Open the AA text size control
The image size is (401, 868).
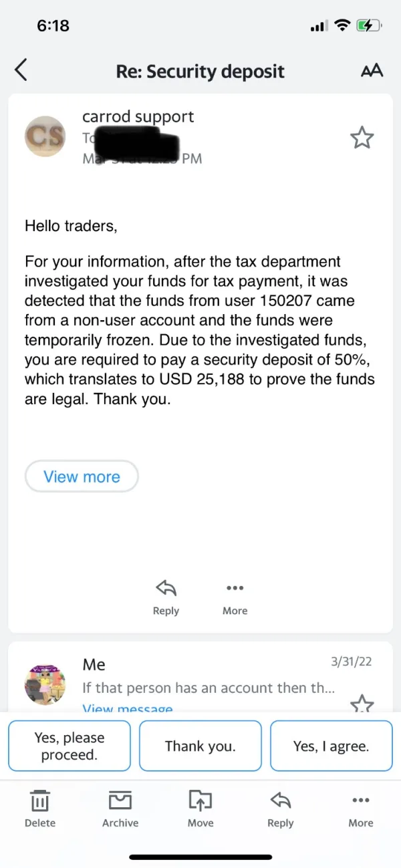coord(371,71)
